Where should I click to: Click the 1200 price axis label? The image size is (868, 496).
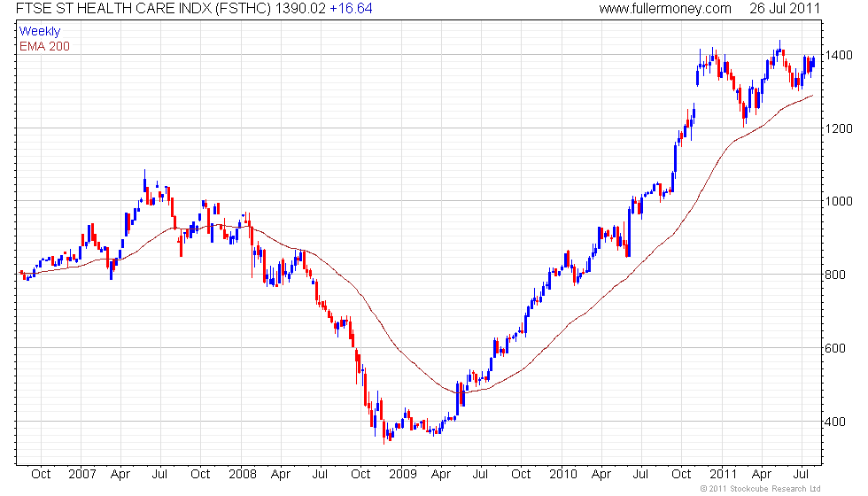click(x=839, y=128)
